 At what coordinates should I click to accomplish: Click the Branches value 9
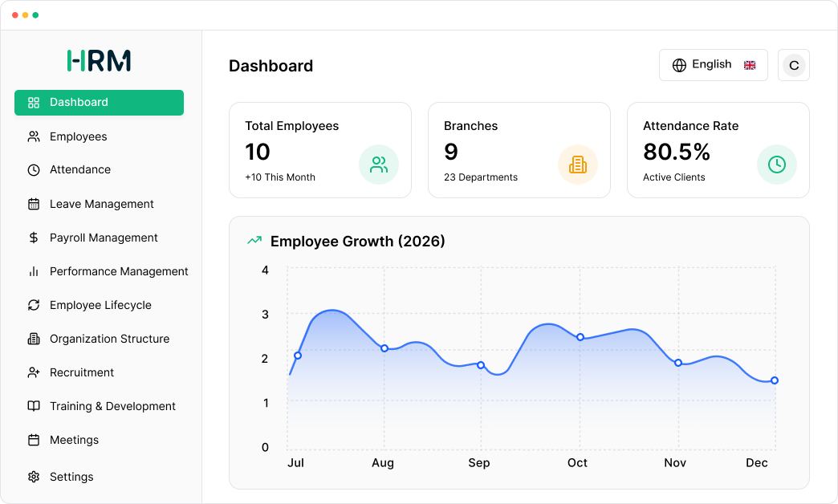point(451,152)
